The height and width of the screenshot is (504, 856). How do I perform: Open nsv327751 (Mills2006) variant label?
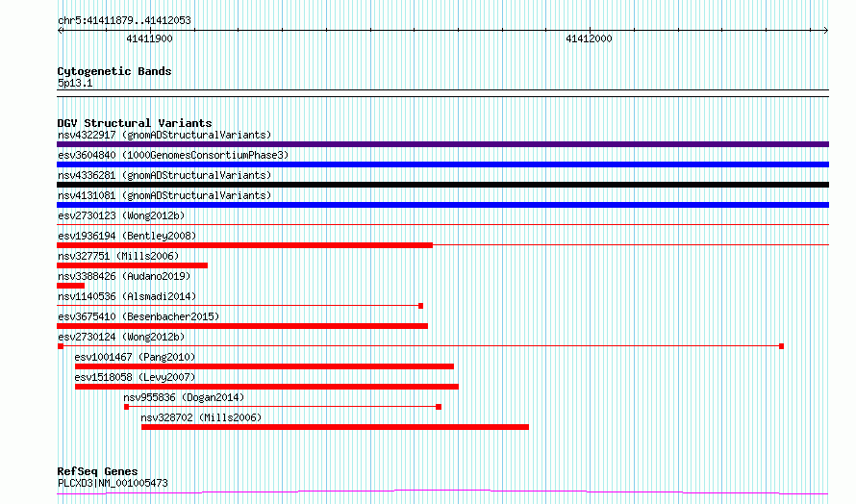118,256
